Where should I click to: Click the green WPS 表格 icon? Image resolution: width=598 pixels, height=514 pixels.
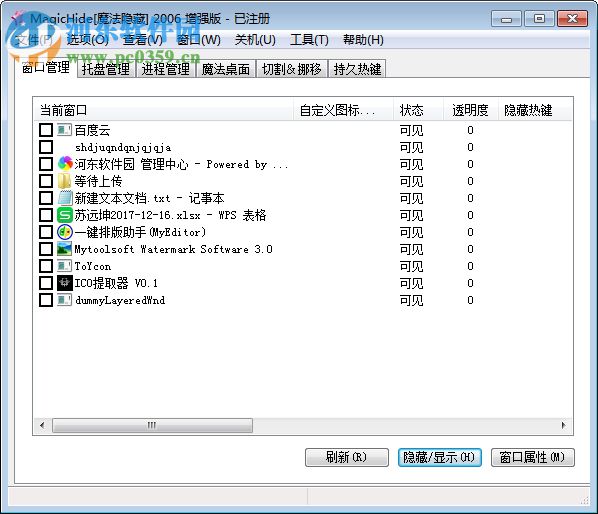[x=64, y=215]
